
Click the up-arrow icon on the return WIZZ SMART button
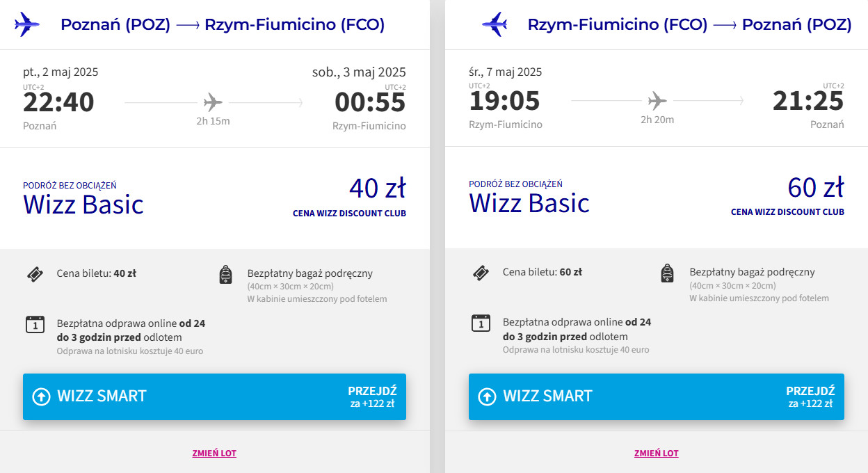[x=487, y=396]
